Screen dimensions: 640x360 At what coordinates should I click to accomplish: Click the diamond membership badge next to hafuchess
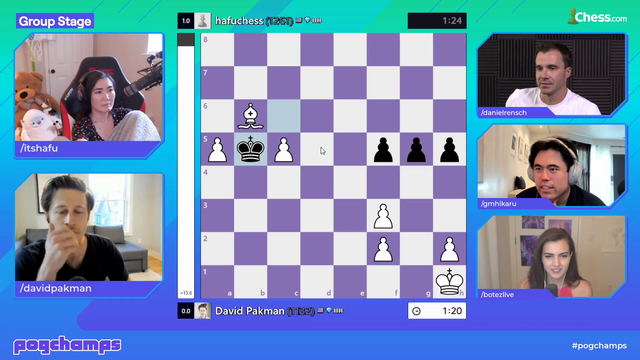[x=308, y=20]
